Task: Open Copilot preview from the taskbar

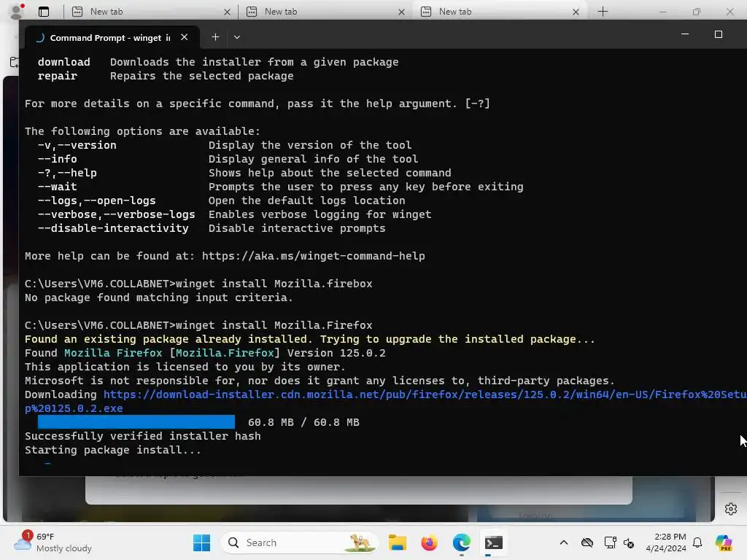Action: pyautogui.click(x=724, y=542)
